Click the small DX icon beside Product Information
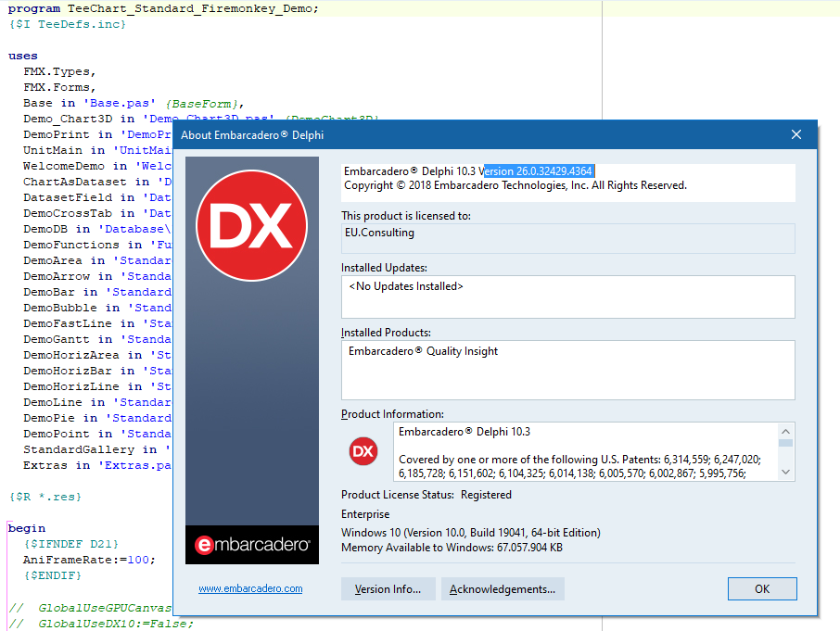840x631 pixels. point(363,451)
